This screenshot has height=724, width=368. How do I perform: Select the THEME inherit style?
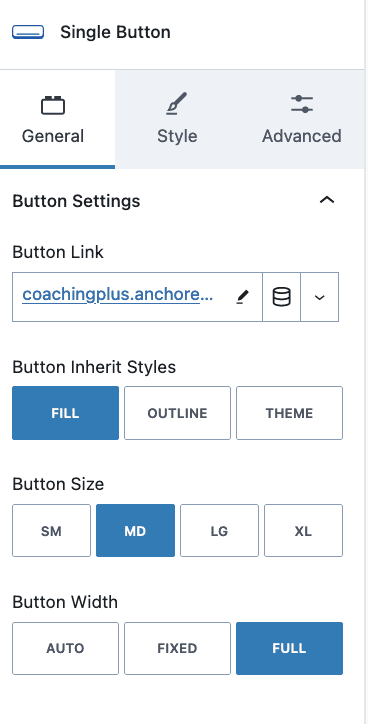(290, 413)
